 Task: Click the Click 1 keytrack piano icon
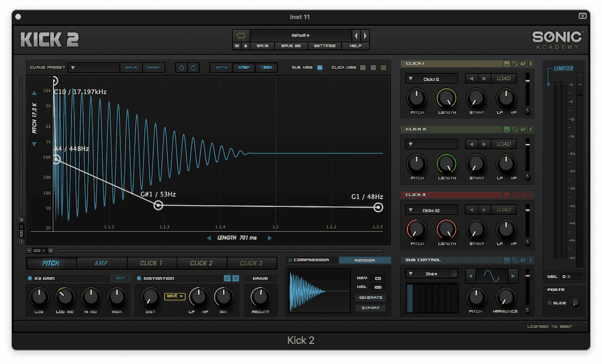coord(507,64)
